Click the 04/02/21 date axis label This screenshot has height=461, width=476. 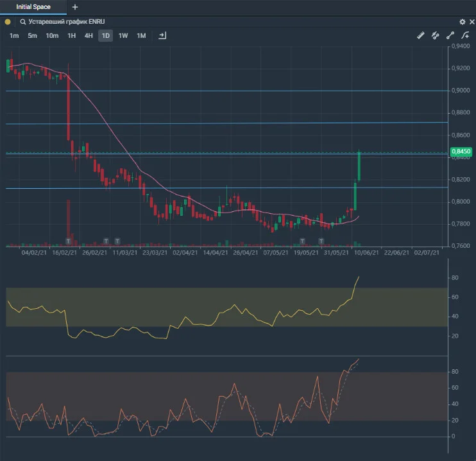tap(34, 252)
